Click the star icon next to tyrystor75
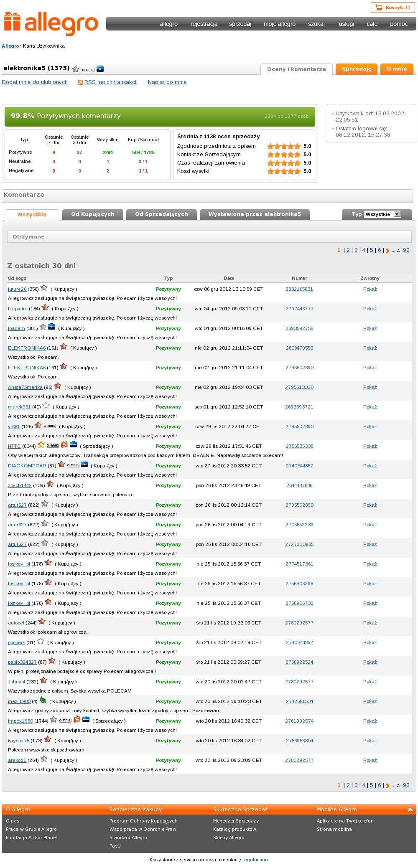Screen dimensions: 418x868 pos(48,739)
